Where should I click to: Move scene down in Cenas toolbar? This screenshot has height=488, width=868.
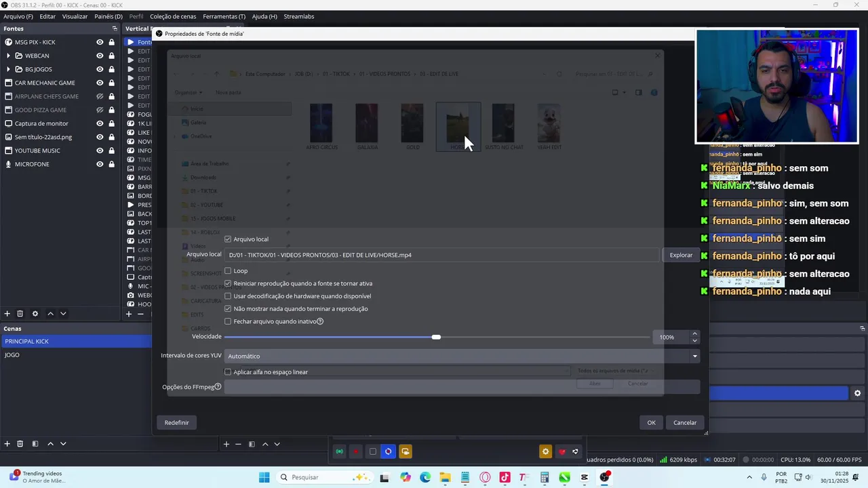tap(63, 444)
